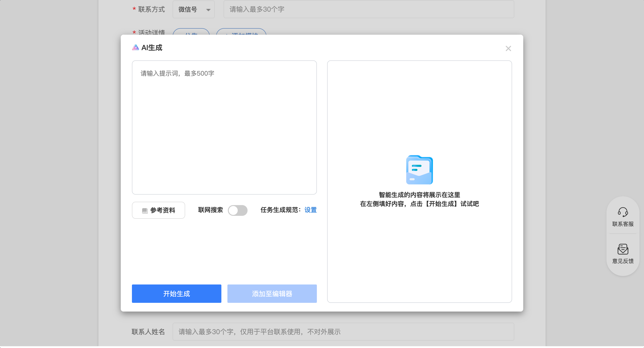Open 意见反馈 envelope icon
The width and height of the screenshot is (644, 348).
[623, 249]
